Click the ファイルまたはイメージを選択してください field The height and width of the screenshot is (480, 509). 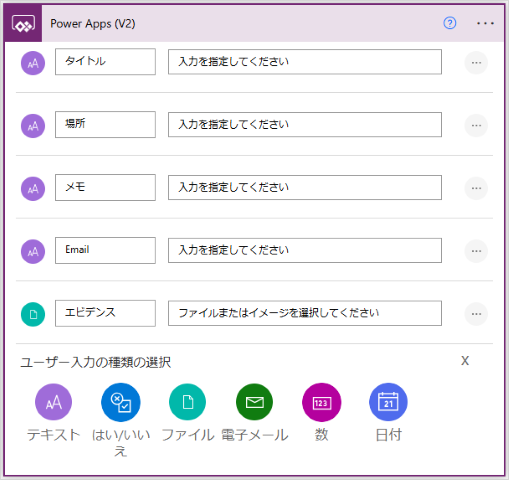pyautogui.click(x=305, y=313)
